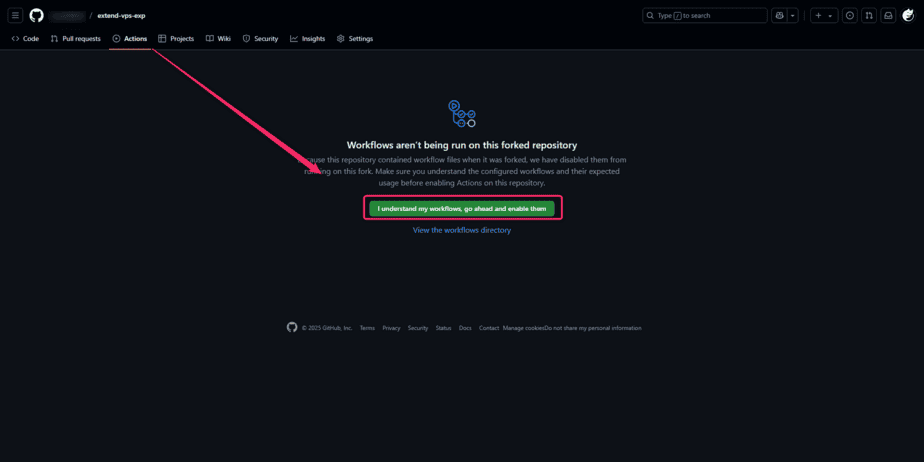Open the hamburger navigation menu
Screen dimensions: 924x462
click(15, 15)
